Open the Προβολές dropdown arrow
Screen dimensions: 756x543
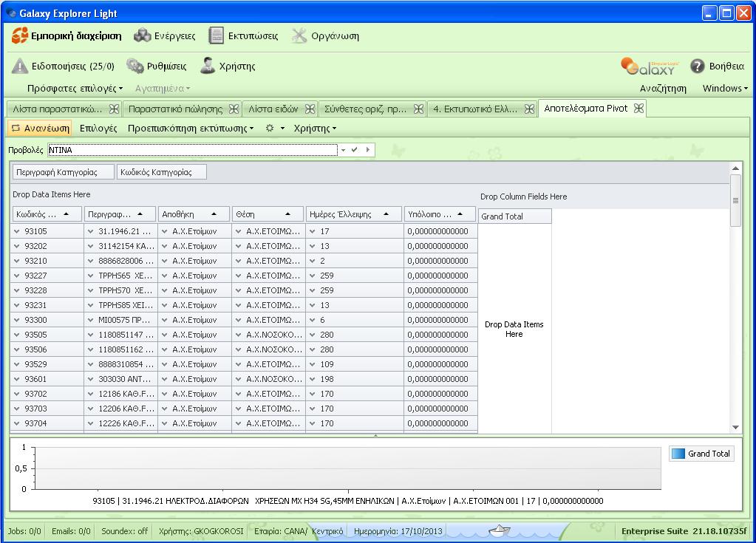coord(343,150)
